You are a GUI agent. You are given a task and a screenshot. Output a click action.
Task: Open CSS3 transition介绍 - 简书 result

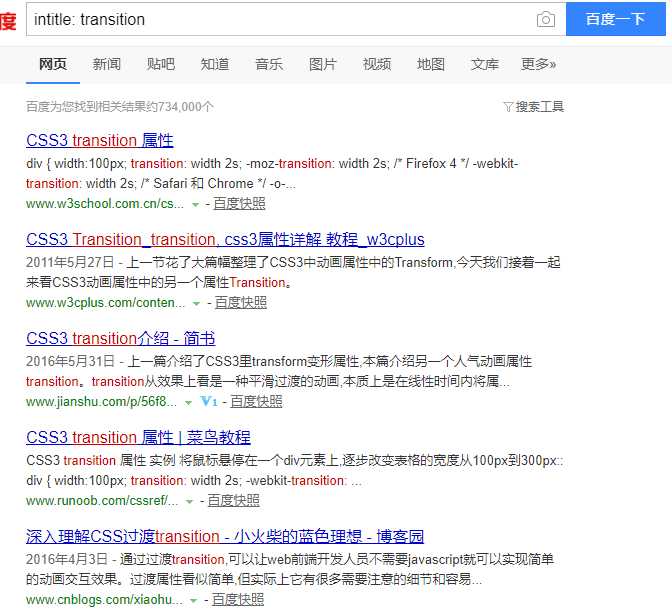[120, 338]
